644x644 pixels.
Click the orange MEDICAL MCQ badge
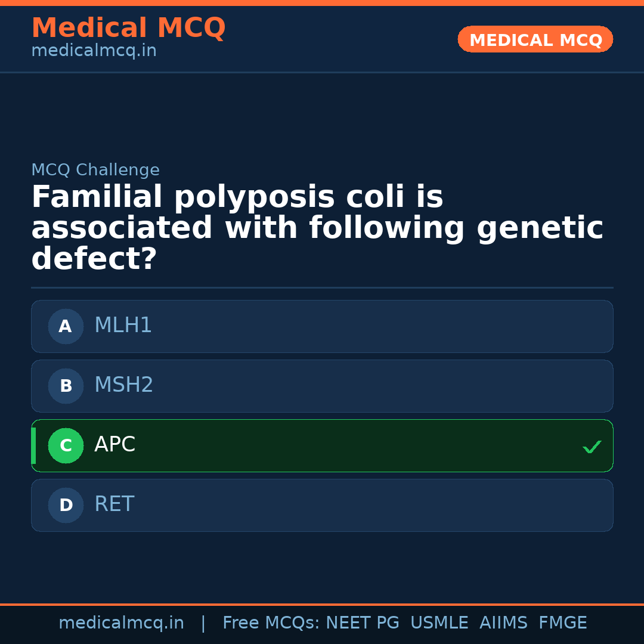point(535,39)
